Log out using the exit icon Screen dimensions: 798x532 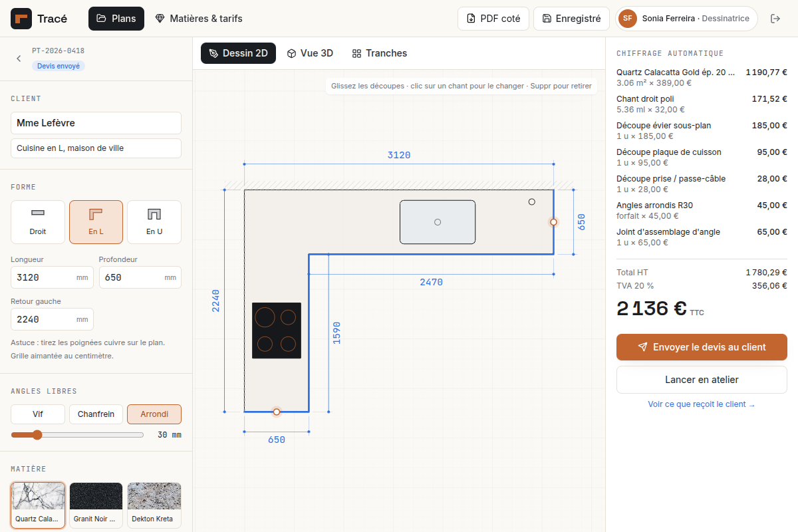tap(775, 19)
